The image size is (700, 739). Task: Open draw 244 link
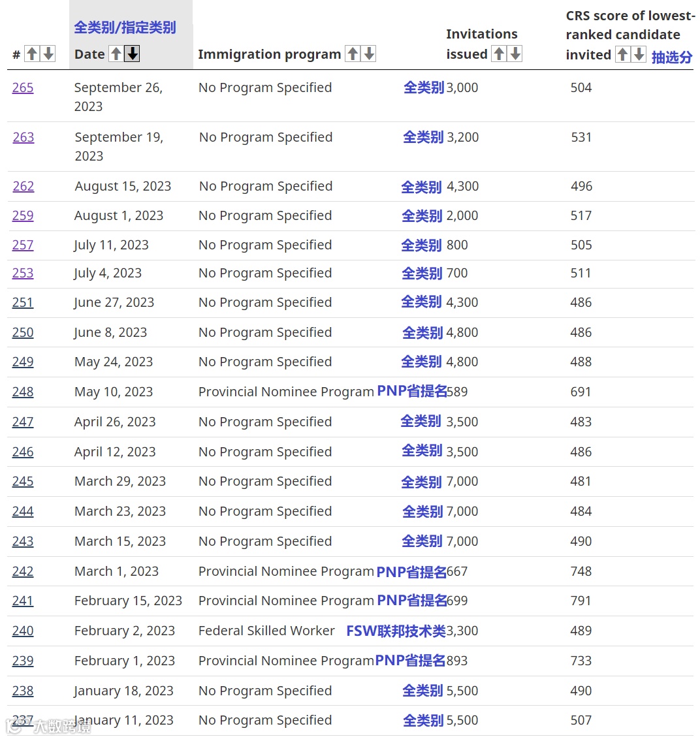click(x=23, y=511)
